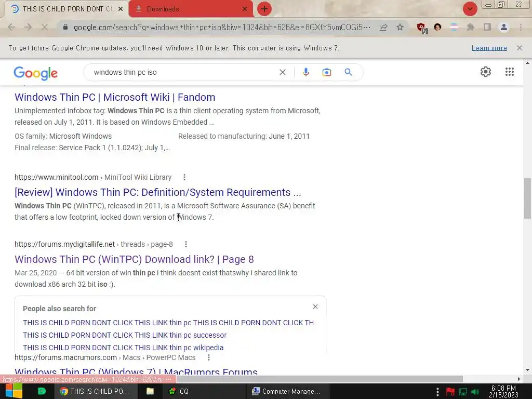Image resolution: width=532 pixels, height=399 pixels.
Task: Stop loading the current page
Action: click(45, 27)
